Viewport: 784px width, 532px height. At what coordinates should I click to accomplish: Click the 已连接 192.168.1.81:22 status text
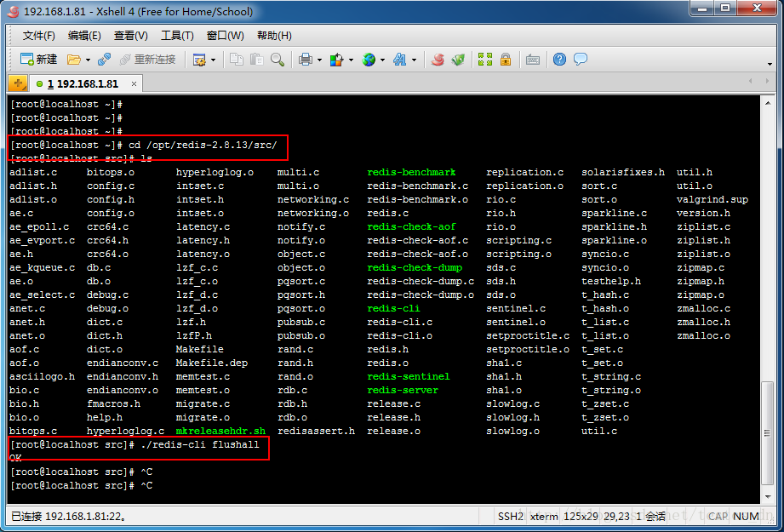click(x=68, y=516)
